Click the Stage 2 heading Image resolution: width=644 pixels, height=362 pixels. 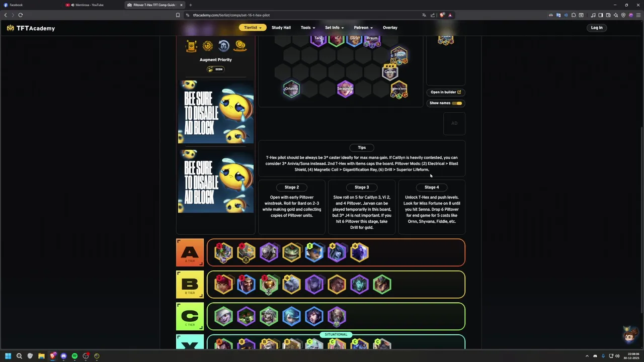pos(292,187)
